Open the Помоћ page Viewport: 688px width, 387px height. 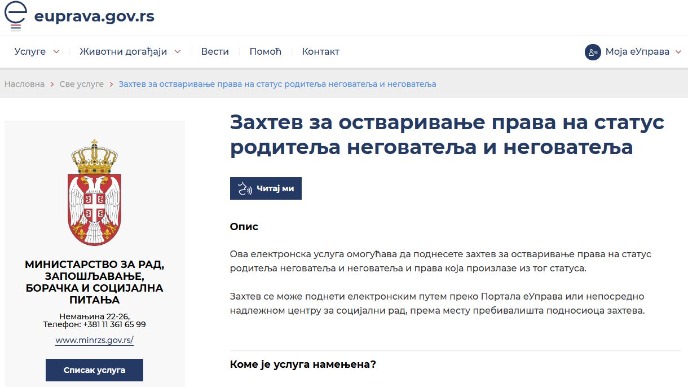(x=265, y=52)
